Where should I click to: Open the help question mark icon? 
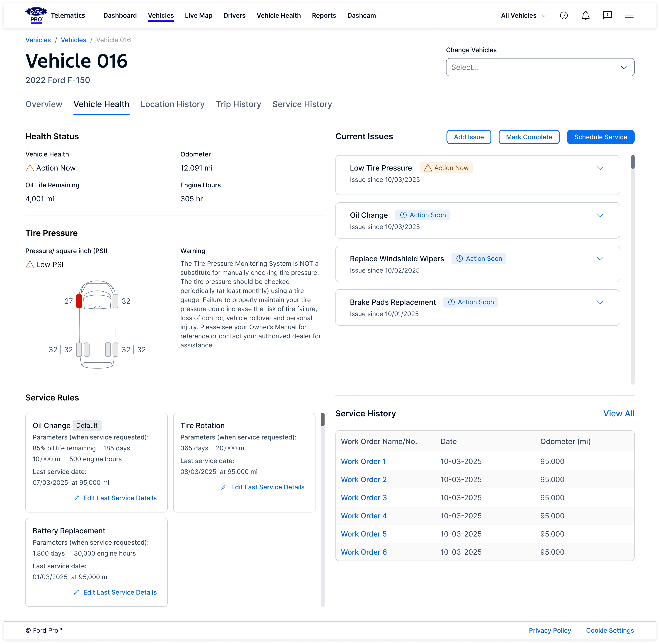564,15
